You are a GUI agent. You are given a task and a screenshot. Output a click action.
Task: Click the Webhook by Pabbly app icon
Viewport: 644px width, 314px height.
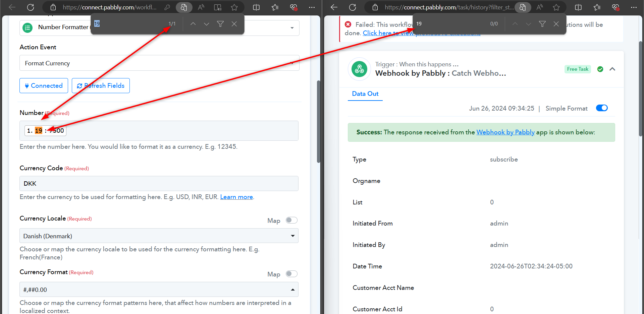[x=359, y=69]
